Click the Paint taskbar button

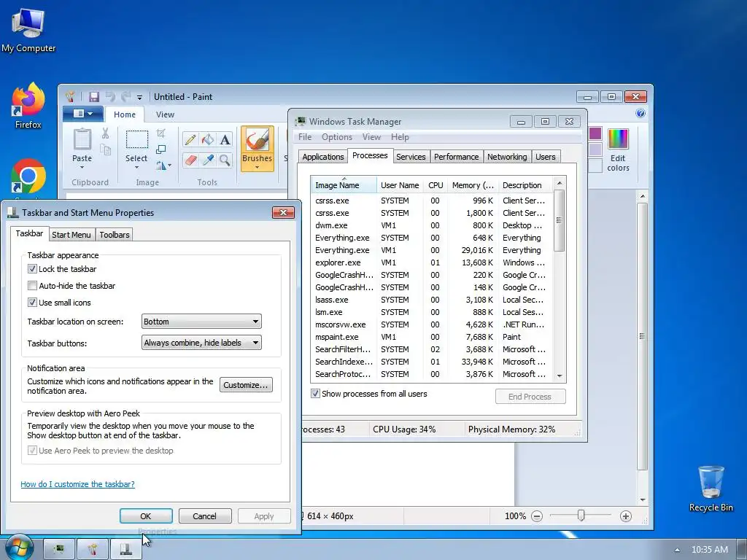pyautogui.click(x=93, y=550)
